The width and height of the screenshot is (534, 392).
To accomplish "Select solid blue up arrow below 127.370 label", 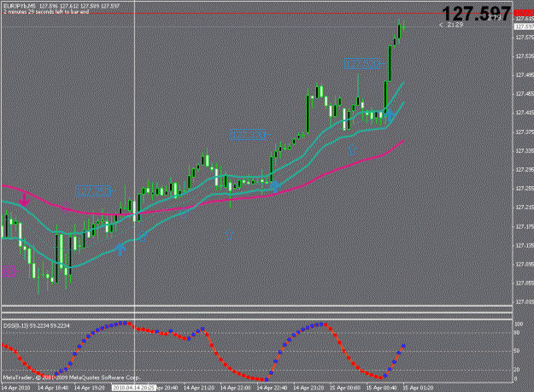I will point(275,186).
